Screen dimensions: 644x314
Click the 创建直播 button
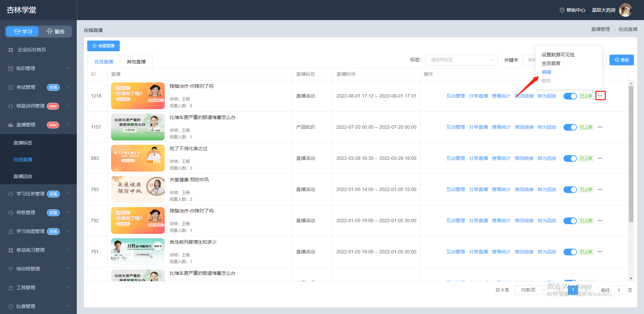point(103,46)
